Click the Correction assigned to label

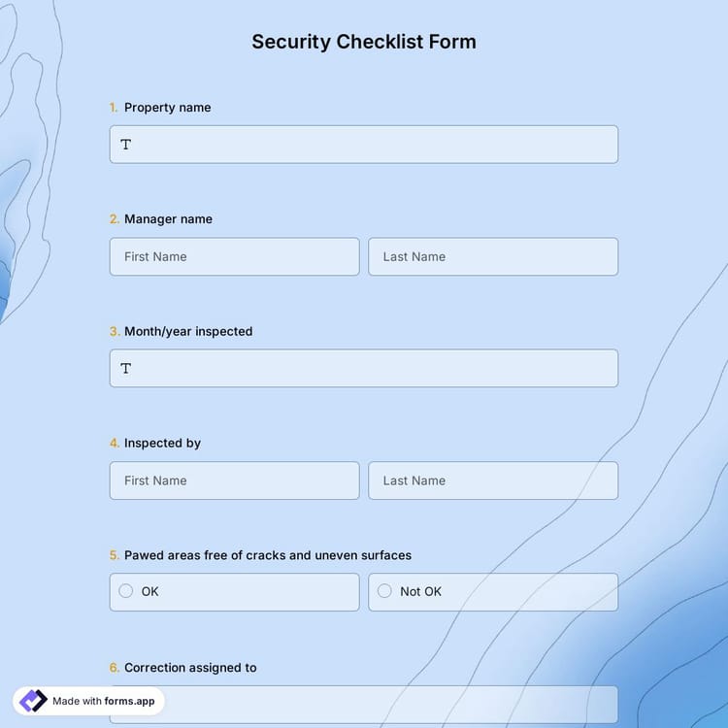(190, 668)
